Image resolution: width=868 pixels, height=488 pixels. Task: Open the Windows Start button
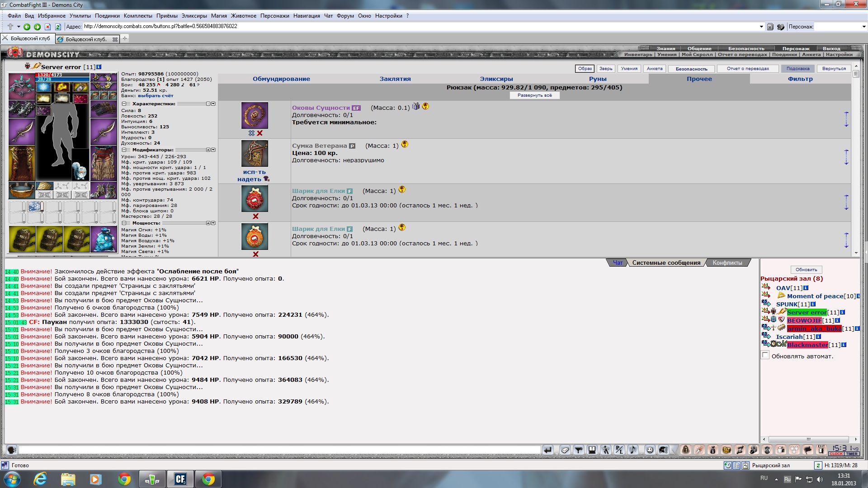(12, 479)
